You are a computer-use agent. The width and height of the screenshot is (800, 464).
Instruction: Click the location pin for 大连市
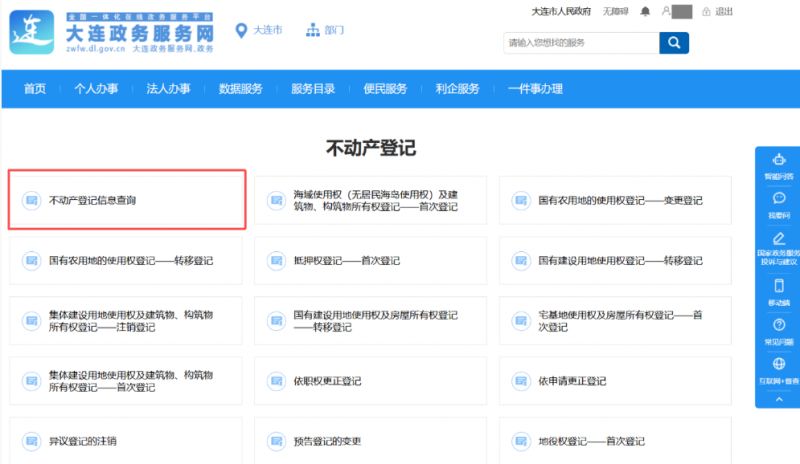click(x=241, y=31)
